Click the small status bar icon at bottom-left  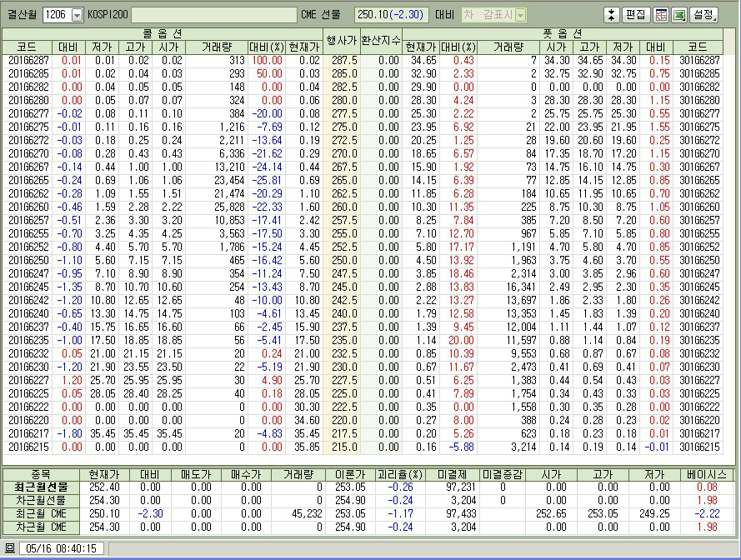point(9,548)
